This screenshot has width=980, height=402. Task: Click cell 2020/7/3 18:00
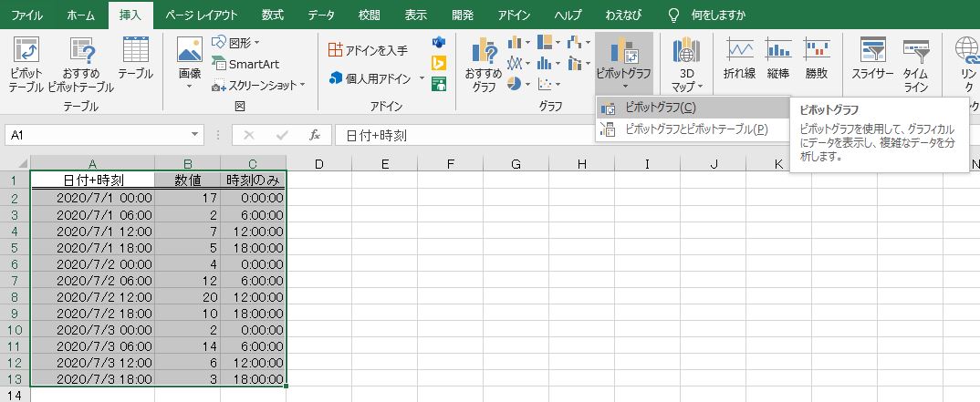[x=92, y=378]
